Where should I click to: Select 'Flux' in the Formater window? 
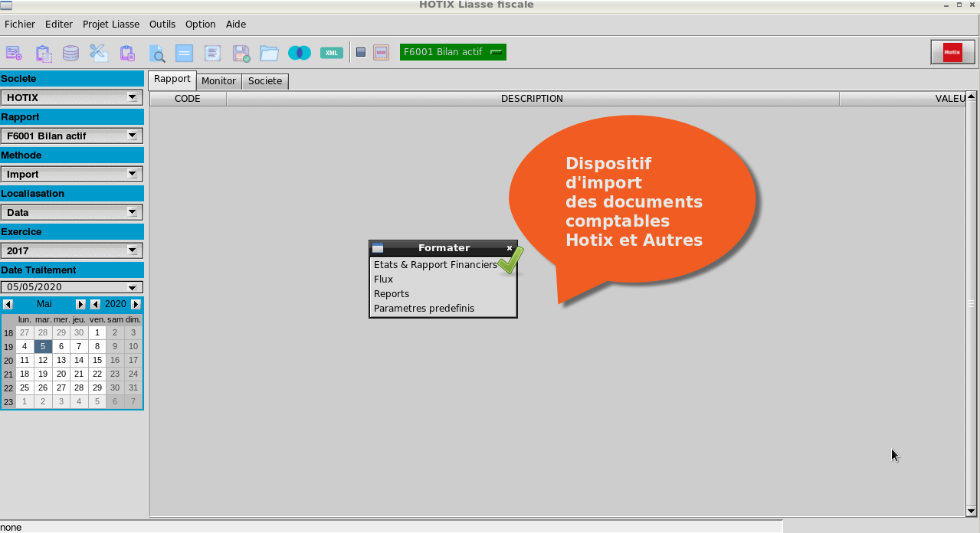(x=383, y=279)
